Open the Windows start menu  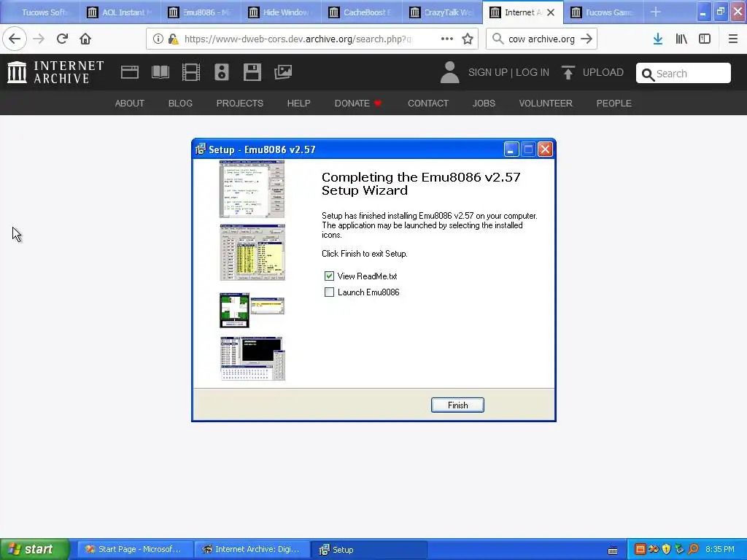(34, 550)
